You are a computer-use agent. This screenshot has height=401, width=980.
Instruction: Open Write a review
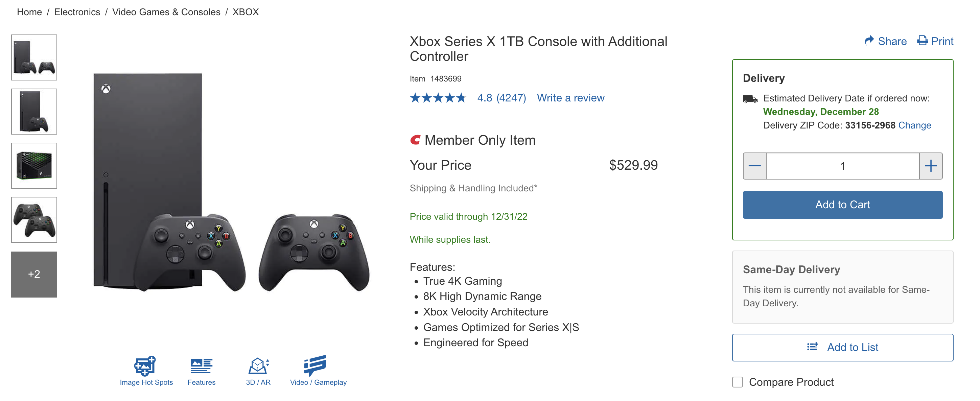tap(570, 98)
